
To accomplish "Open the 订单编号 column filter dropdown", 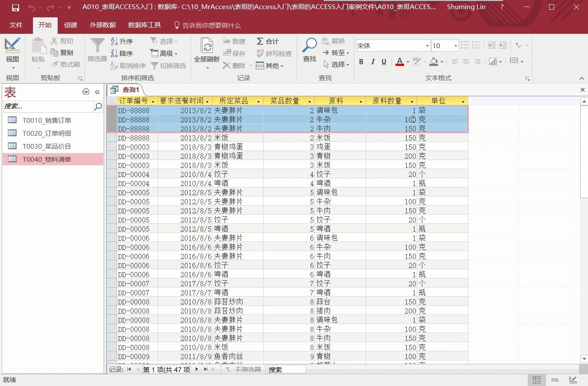I will [153, 101].
